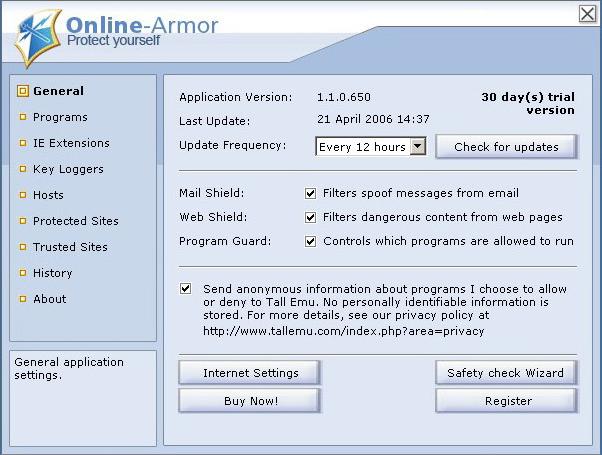This screenshot has height=455, width=602.
Task: Click Filters dangerous content from web pages label
Action: [443, 217]
